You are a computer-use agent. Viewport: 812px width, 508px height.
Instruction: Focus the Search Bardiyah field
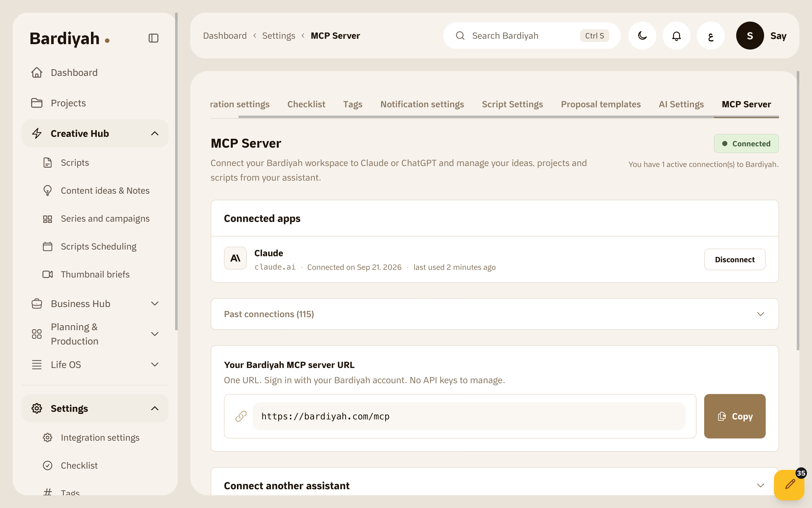pos(532,36)
